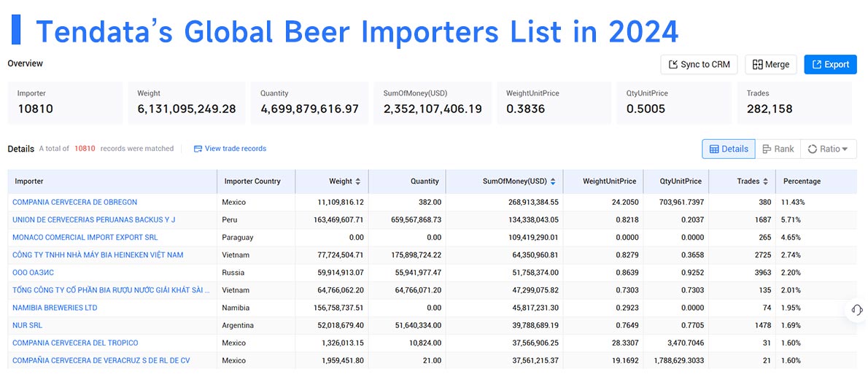The image size is (868, 374).
Task: Click the WeightUnitPrice value 0.3836
Action: point(525,109)
